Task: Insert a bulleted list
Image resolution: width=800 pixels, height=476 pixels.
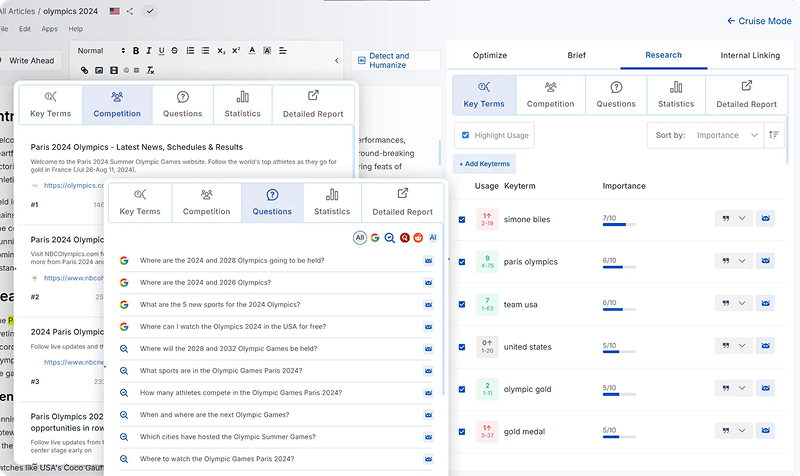Action: point(205,51)
